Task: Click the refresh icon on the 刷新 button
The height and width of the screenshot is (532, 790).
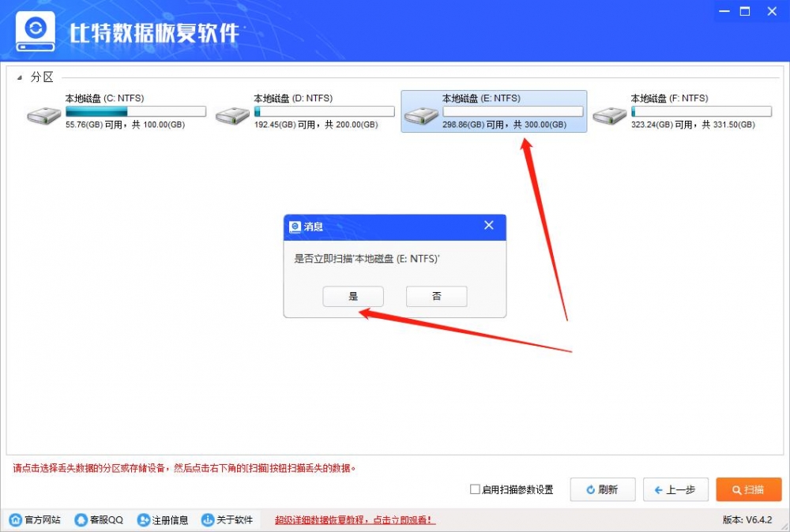Action: [x=591, y=489]
